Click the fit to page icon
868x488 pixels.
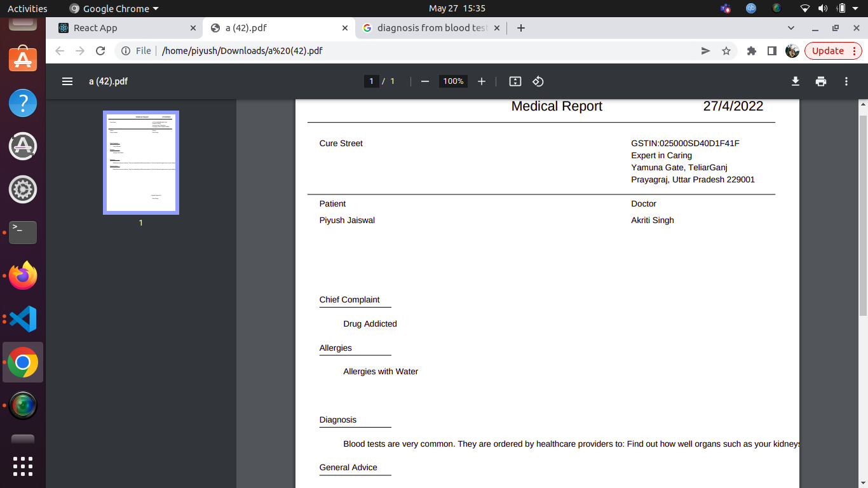515,81
